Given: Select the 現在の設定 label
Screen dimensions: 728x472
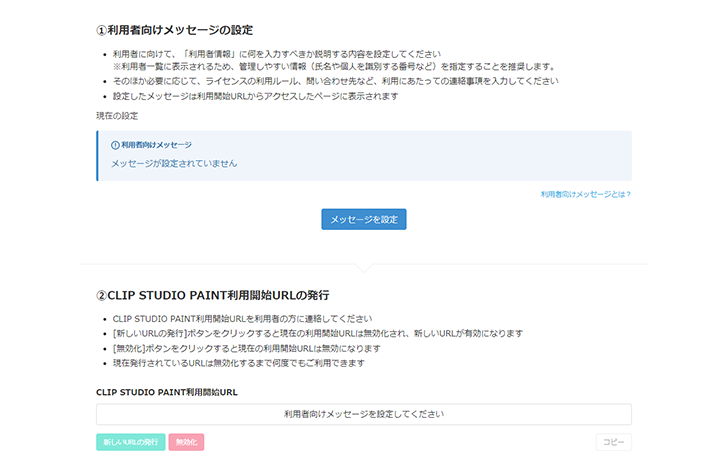Looking at the screenshot, I should [x=117, y=116].
